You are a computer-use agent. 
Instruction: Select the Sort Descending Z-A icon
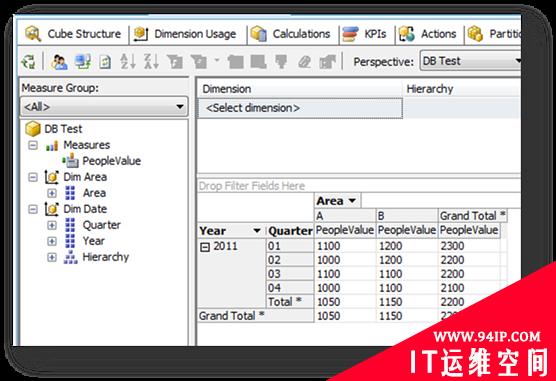pos(151,61)
